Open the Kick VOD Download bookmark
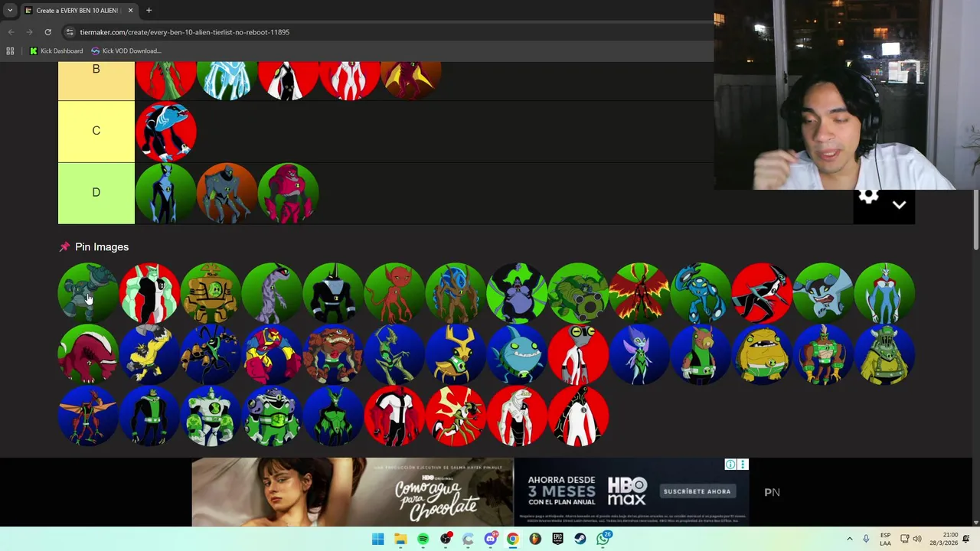 pos(126,51)
